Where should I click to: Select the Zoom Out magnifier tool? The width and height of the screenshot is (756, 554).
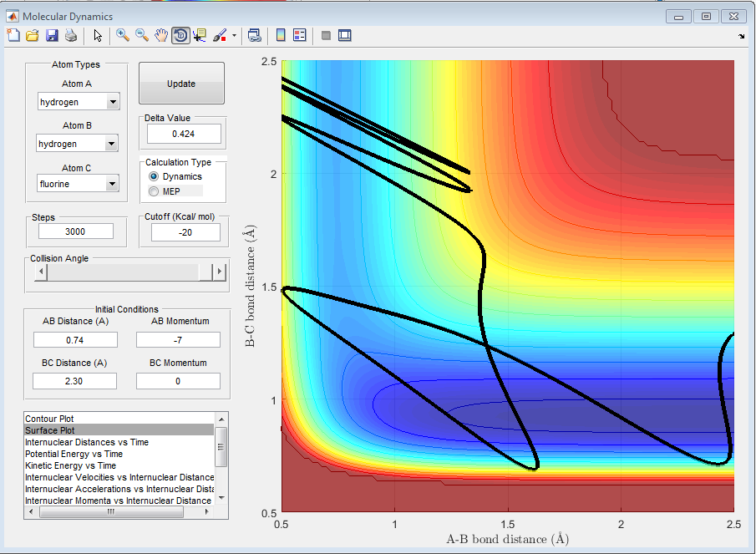142,35
